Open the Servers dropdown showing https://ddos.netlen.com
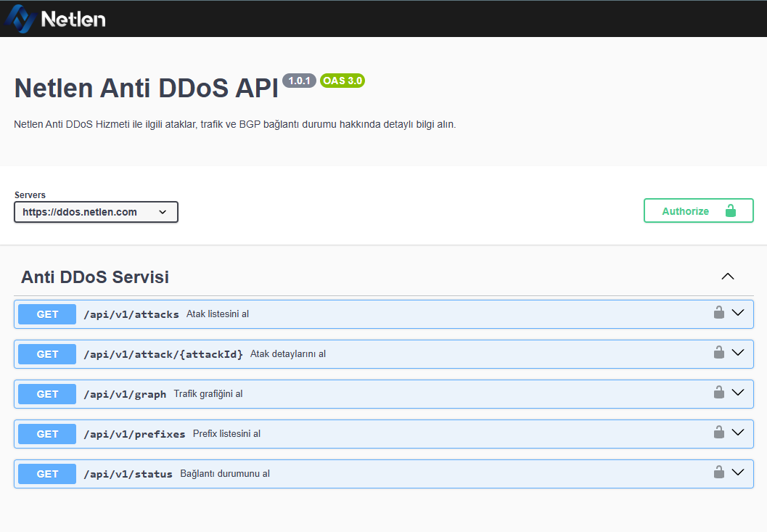767x532 pixels. [x=96, y=212]
